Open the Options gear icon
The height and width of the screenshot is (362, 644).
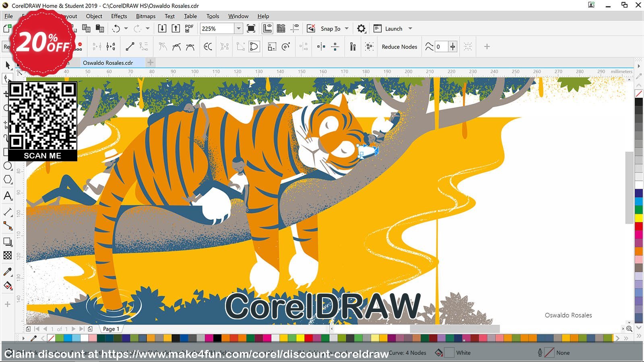[x=361, y=29]
